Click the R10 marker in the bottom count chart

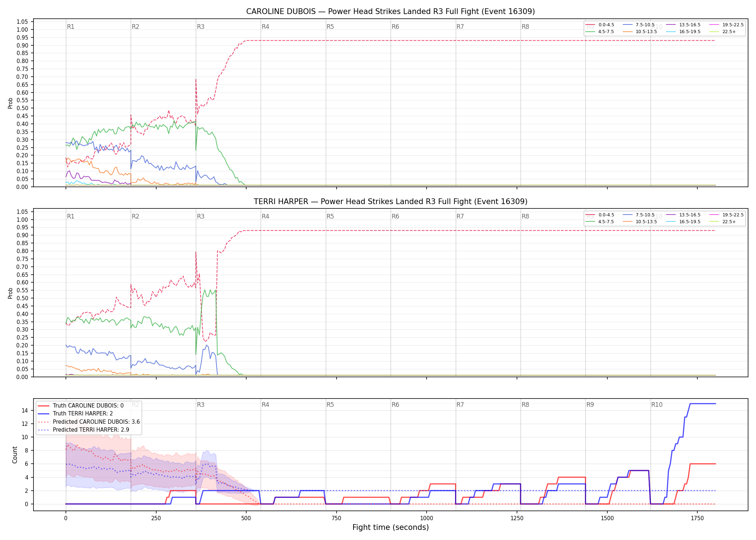click(x=657, y=405)
